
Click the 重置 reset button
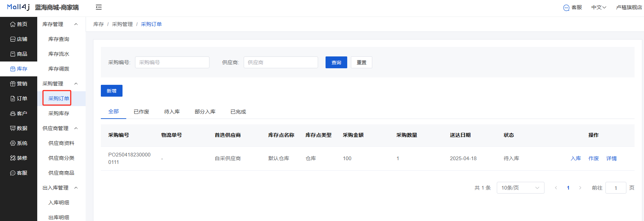[x=361, y=63]
